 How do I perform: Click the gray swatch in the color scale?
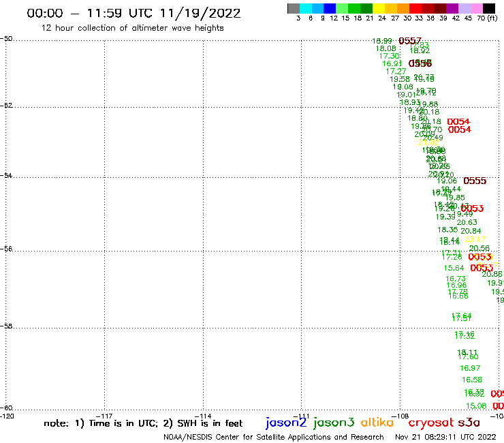[x=294, y=8]
